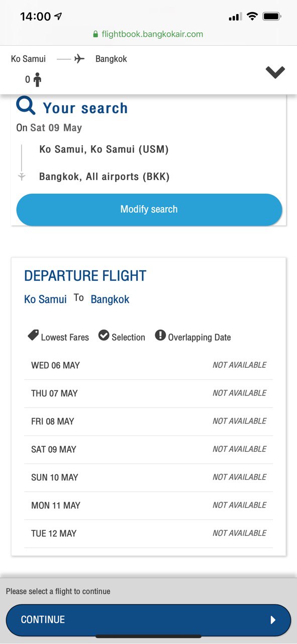Tap the arrow icon on the Continue button
The width and height of the screenshot is (297, 644).
(273, 620)
